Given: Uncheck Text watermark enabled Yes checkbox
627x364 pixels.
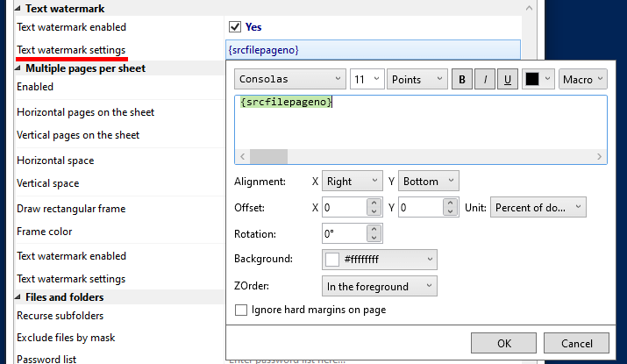Looking at the screenshot, I should pos(235,27).
